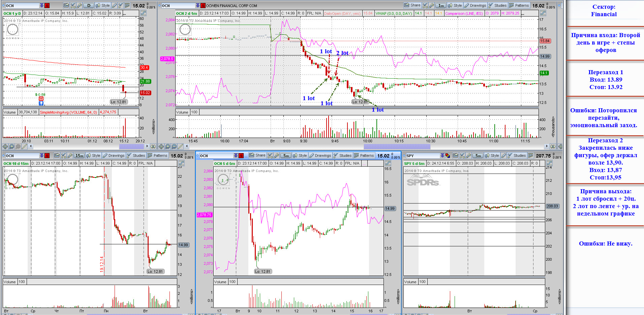
Task: Click D timeframe button in top-left chart
Action: tap(89, 5)
